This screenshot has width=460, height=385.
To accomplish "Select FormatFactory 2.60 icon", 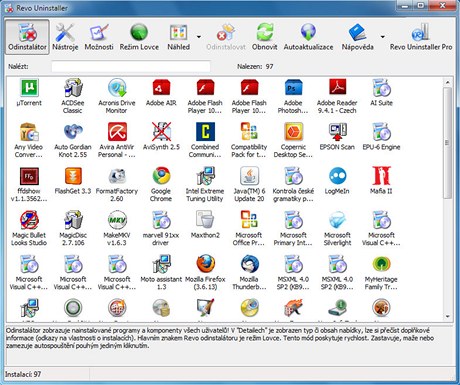I will [117, 176].
